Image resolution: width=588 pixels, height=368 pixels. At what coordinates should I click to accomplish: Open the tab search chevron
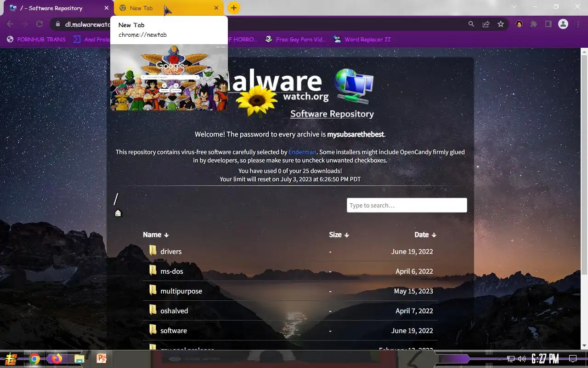click(x=514, y=7)
